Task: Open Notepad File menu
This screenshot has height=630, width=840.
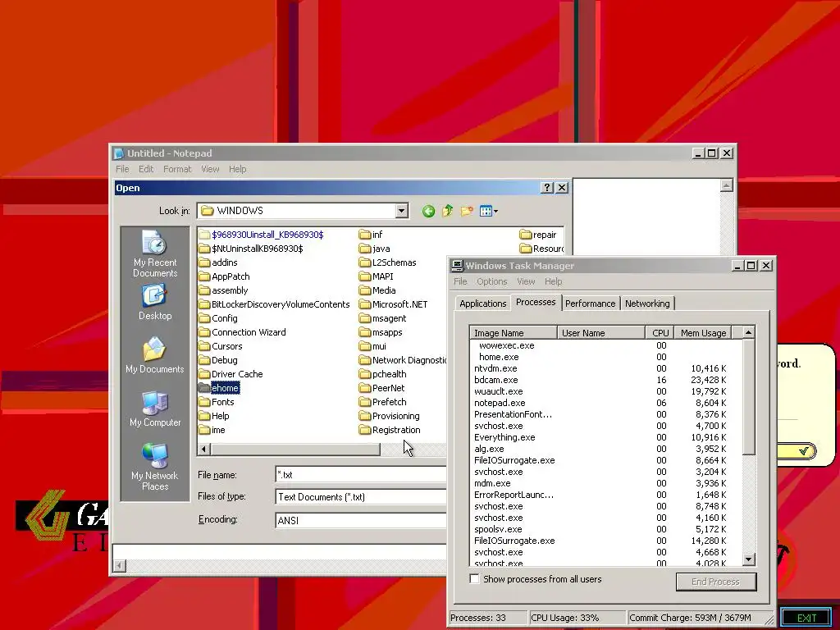Action: pos(122,169)
